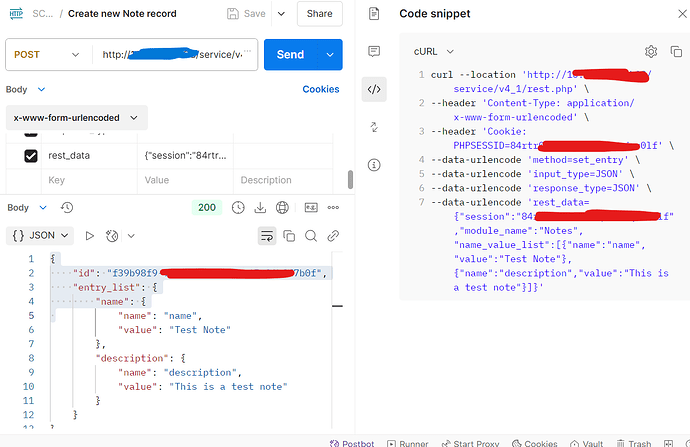Screen dimensions: 690x447
Task: Copy the response body
Action: point(289,236)
